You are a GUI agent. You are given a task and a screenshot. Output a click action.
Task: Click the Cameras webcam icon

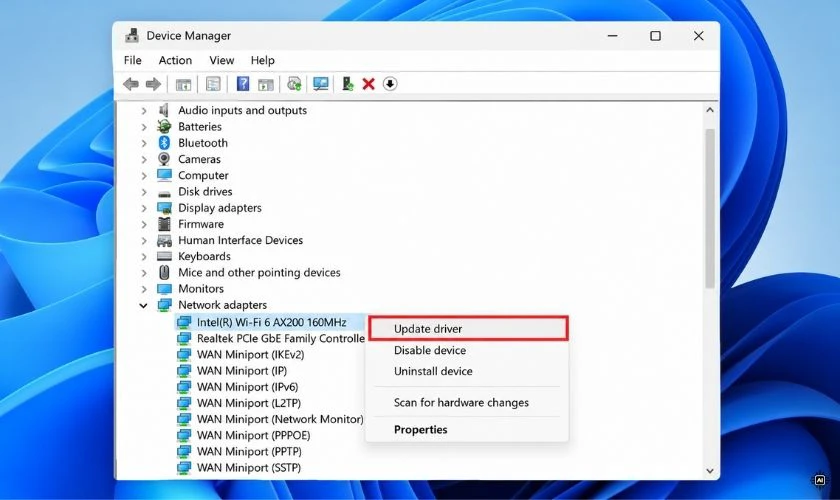click(x=164, y=159)
